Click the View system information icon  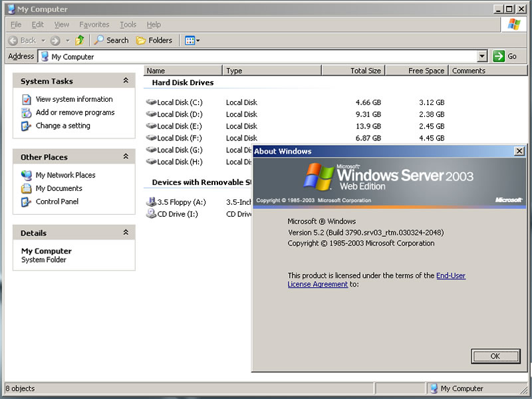pyautogui.click(x=27, y=99)
